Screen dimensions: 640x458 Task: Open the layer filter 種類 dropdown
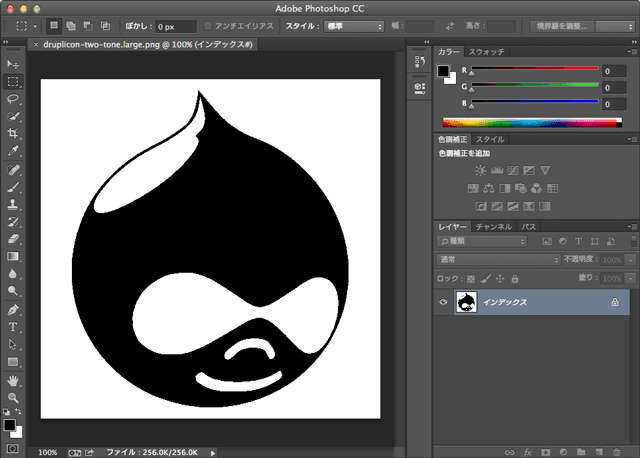click(482, 241)
